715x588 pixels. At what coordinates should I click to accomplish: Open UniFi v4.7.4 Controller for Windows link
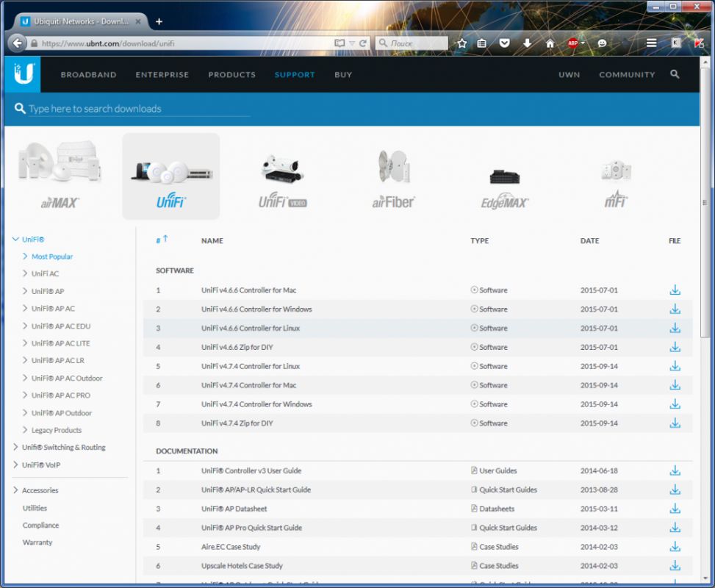pos(256,404)
